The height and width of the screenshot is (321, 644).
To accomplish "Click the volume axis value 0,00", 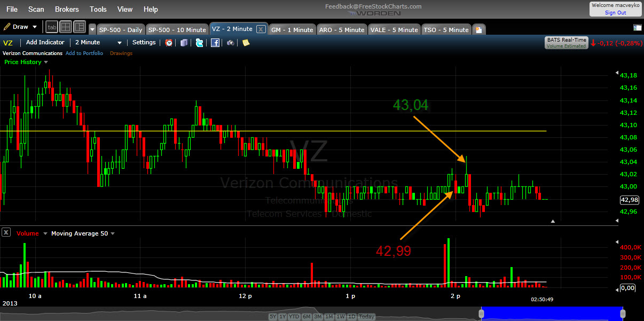I will (627, 288).
